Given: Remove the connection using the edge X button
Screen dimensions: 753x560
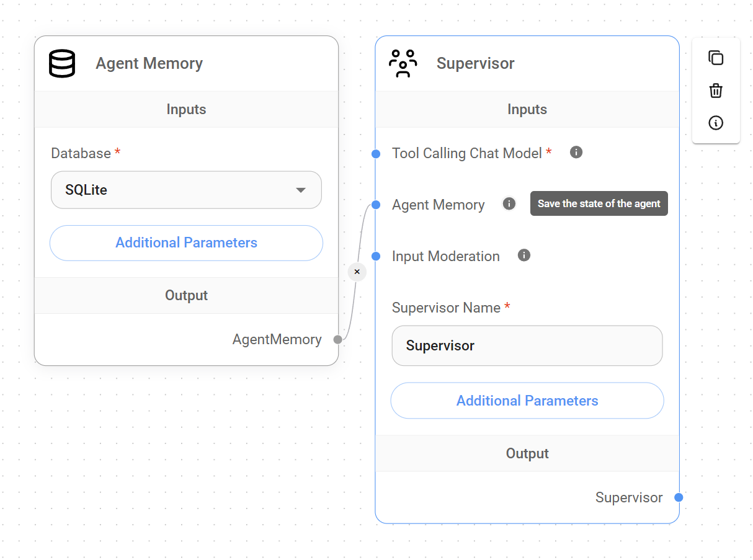Looking at the screenshot, I should (x=357, y=272).
